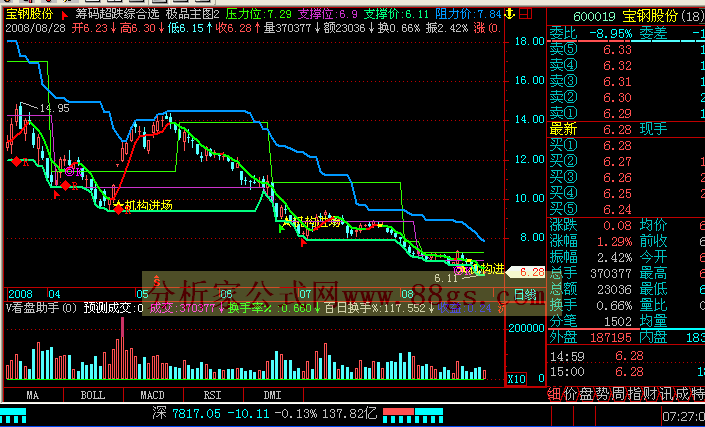Click the yellow anchor icon in chart header
The height and width of the screenshot is (427, 705).
click(x=509, y=14)
